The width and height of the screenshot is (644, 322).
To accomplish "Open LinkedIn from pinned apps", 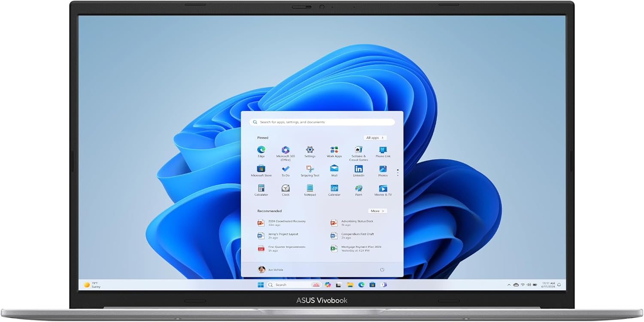I will point(358,169).
